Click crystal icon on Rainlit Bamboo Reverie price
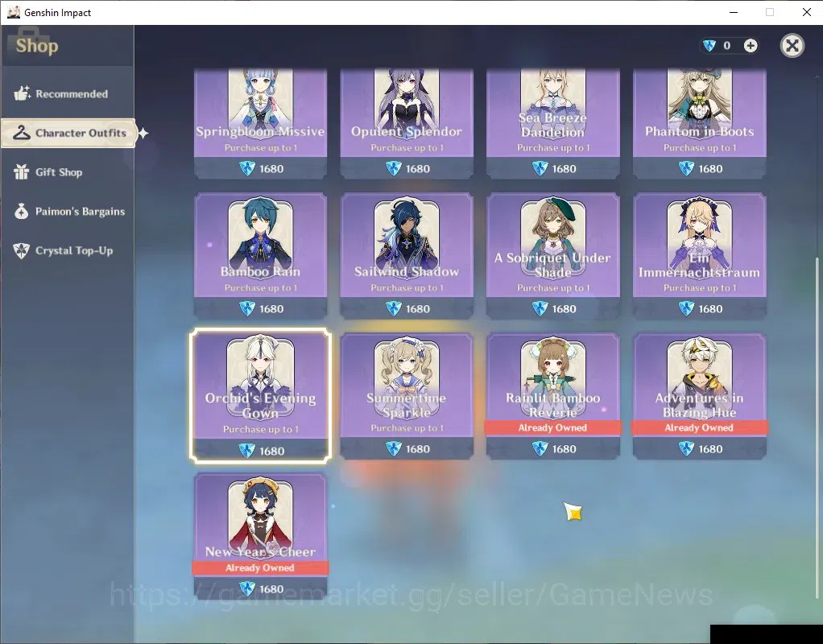This screenshot has height=644, width=823. 540,448
